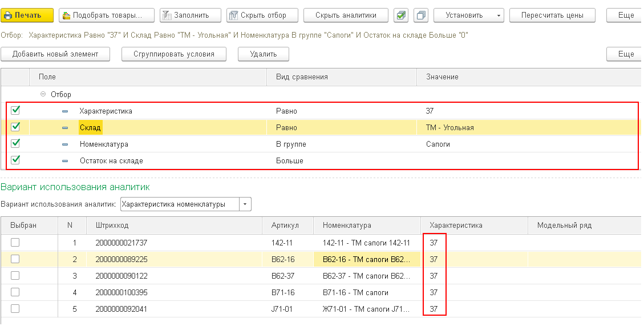Uncheck the Склад filter condition

[15, 127]
